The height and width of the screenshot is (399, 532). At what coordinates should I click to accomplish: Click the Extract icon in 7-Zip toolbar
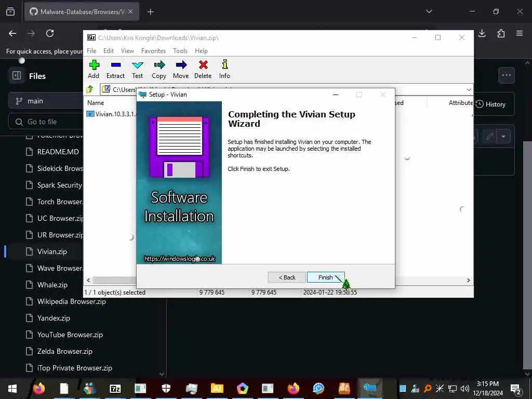tap(115, 70)
